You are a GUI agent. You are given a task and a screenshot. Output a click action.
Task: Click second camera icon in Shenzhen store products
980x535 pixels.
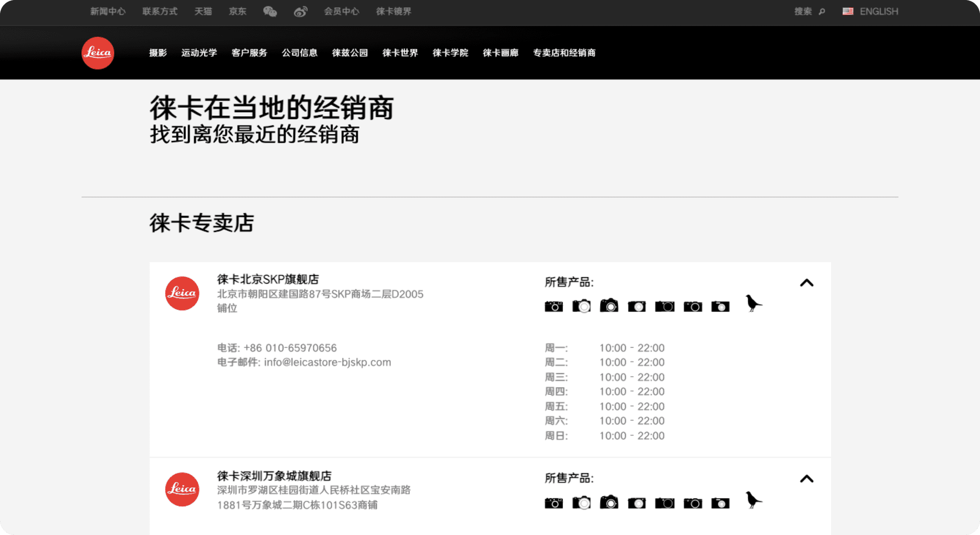pos(582,502)
